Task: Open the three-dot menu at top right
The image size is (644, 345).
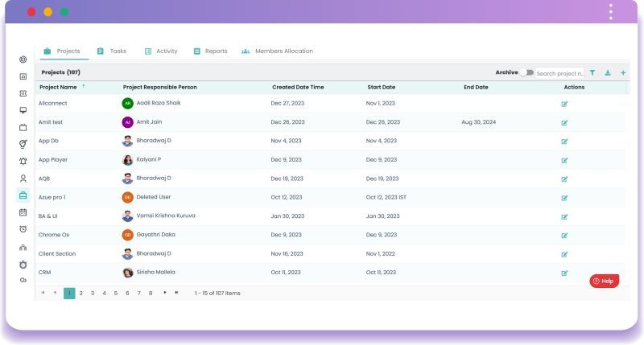Action: pos(611,12)
